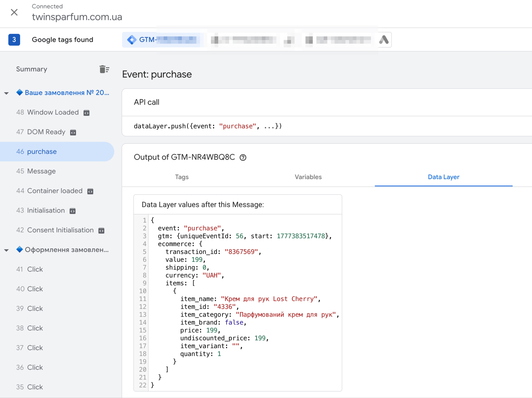Select event 46 purchase
The width and height of the screenshot is (532, 398).
57,152
